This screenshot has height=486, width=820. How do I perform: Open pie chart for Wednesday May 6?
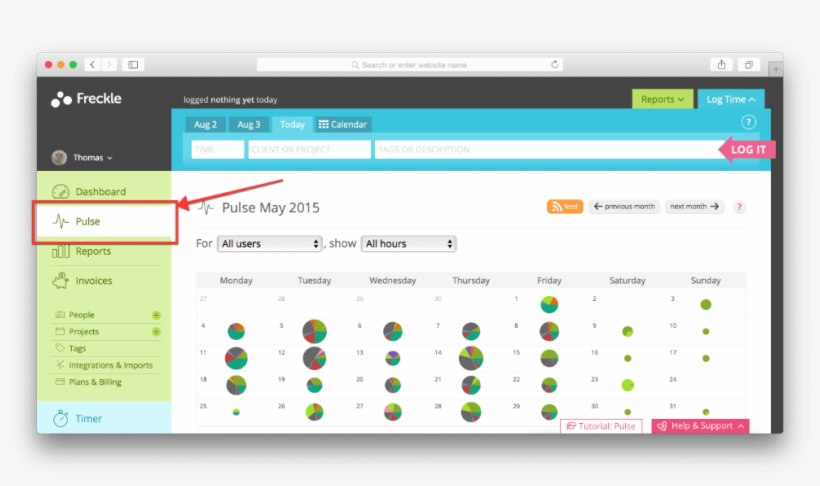pos(393,331)
